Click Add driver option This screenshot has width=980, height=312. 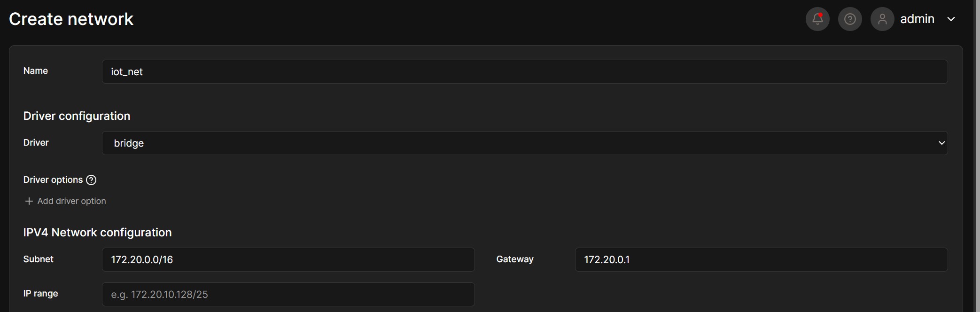coord(71,201)
